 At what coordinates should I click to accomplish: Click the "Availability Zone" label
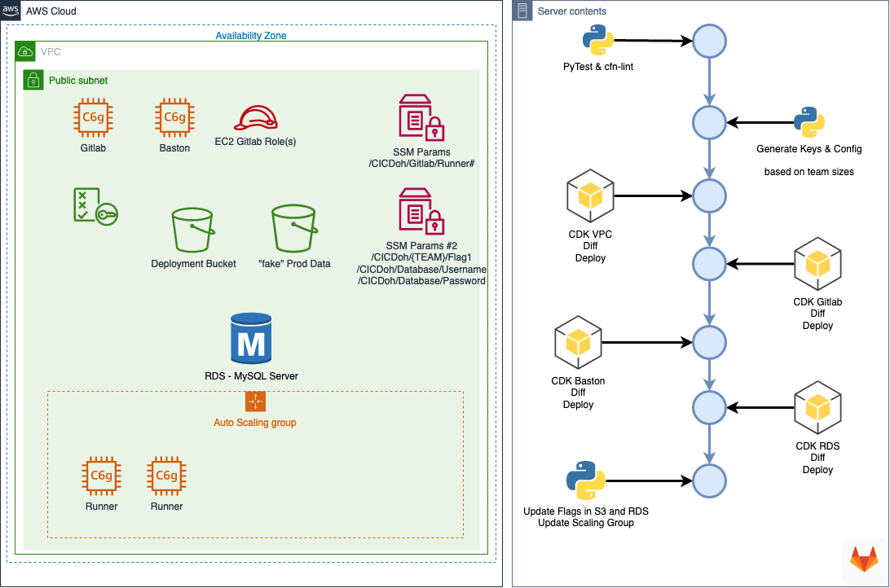(251, 36)
